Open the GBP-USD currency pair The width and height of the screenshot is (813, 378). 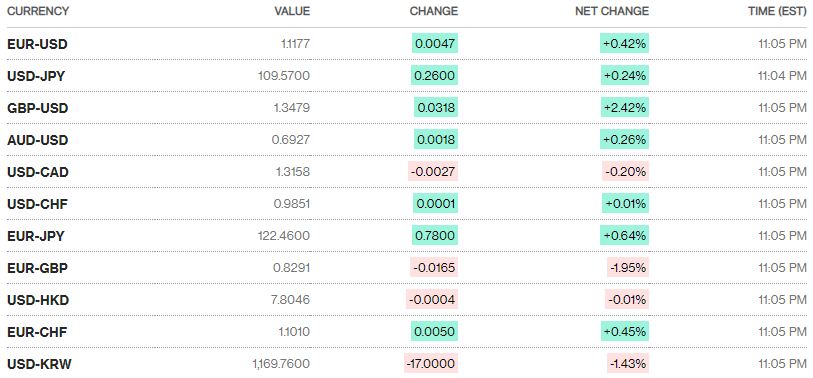(37, 108)
